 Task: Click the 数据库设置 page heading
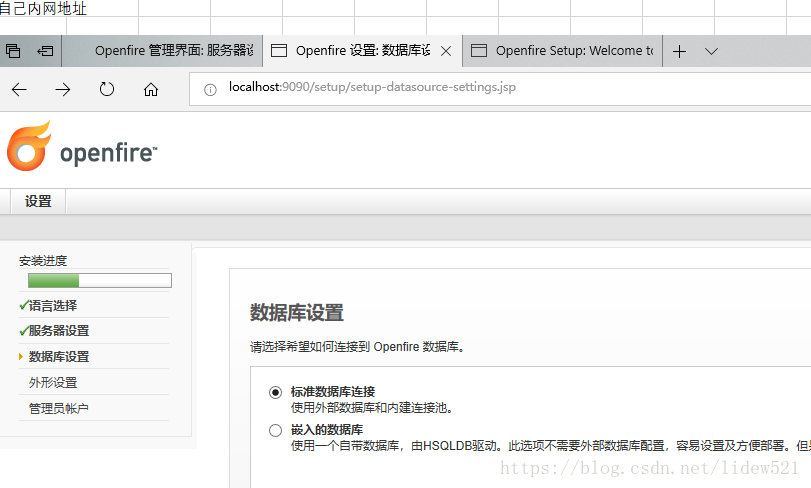297,313
